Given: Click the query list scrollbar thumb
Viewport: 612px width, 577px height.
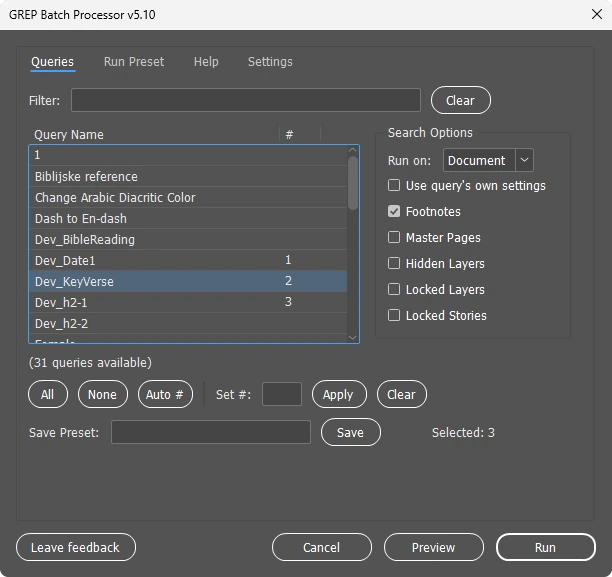Looking at the screenshot, I should pos(353,183).
